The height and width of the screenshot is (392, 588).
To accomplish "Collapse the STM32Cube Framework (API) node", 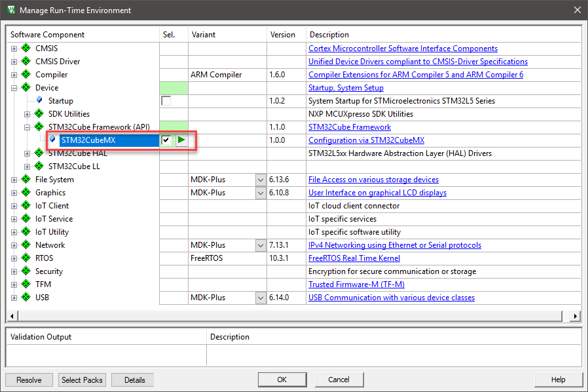I will 27,128.
